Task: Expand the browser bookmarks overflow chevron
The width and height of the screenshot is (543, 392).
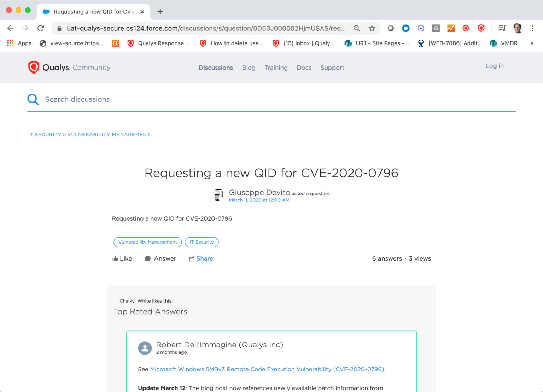Action: pyautogui.click(x=532, y=43)
